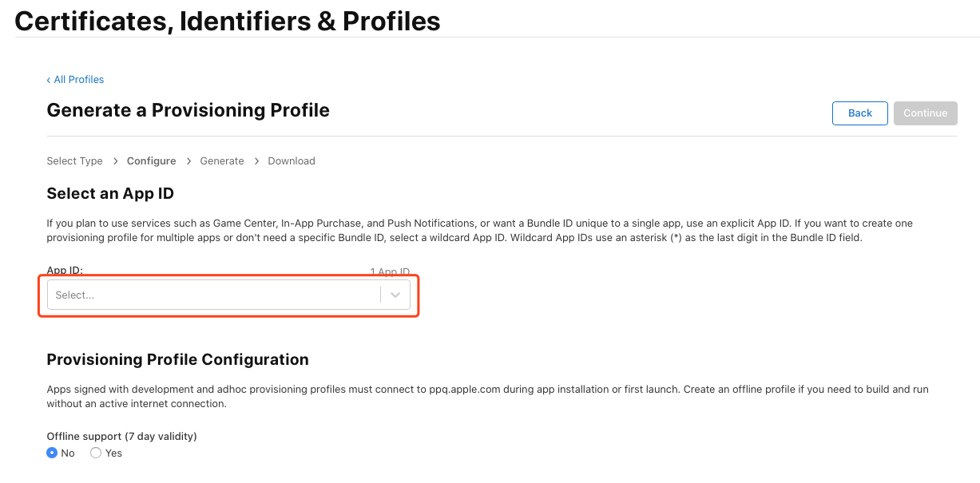Click the Offline support (7 day validity) label
The height and width of the screenshot is (483, 980).
(x=121, y=436)
